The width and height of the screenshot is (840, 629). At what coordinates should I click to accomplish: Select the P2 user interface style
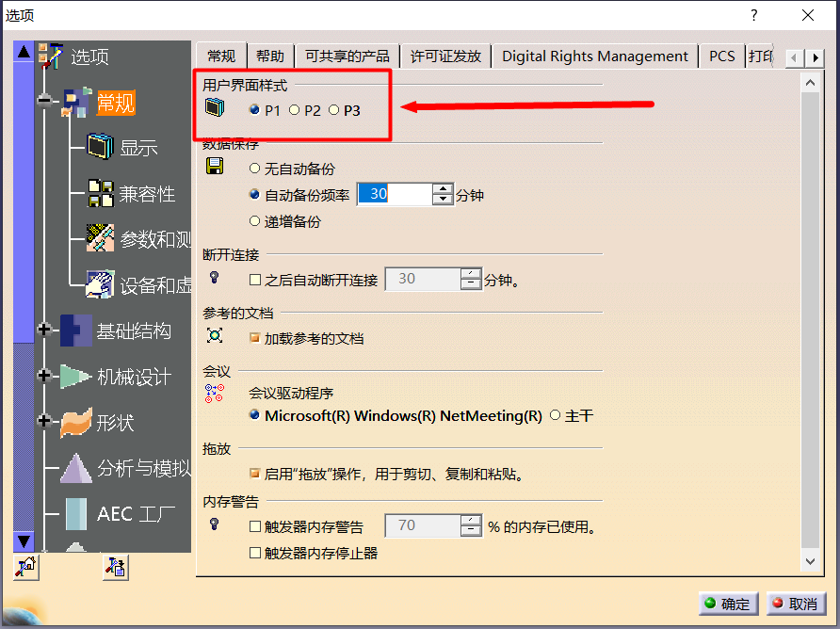(x=295, y=110)
